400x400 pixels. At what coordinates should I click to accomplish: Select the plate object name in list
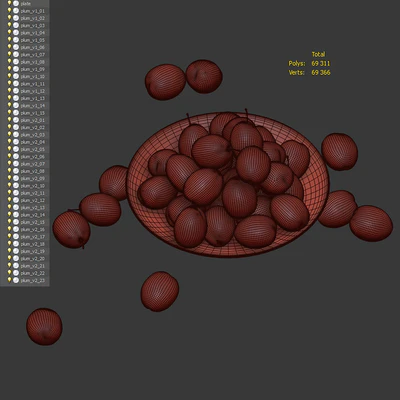(25, 4)
